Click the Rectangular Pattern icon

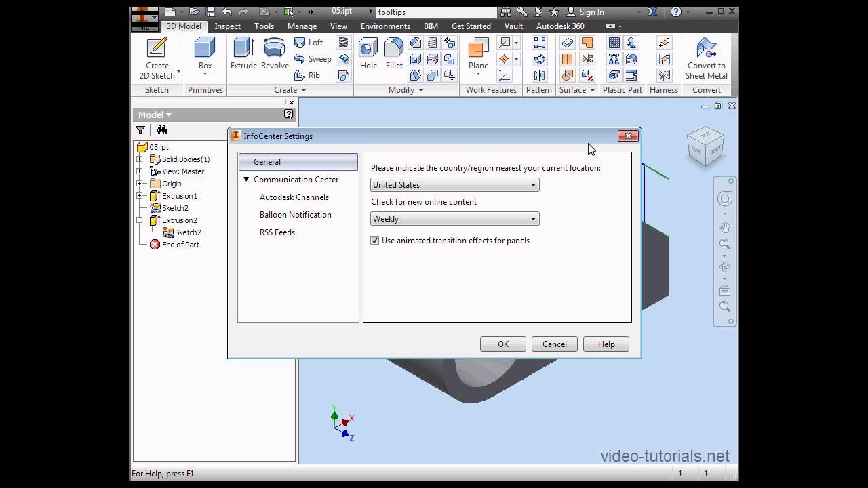click(x=540, y=43)
